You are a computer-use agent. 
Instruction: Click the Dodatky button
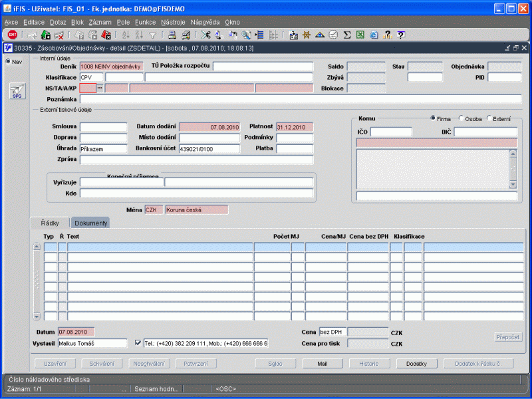click(x=416, y=364)
